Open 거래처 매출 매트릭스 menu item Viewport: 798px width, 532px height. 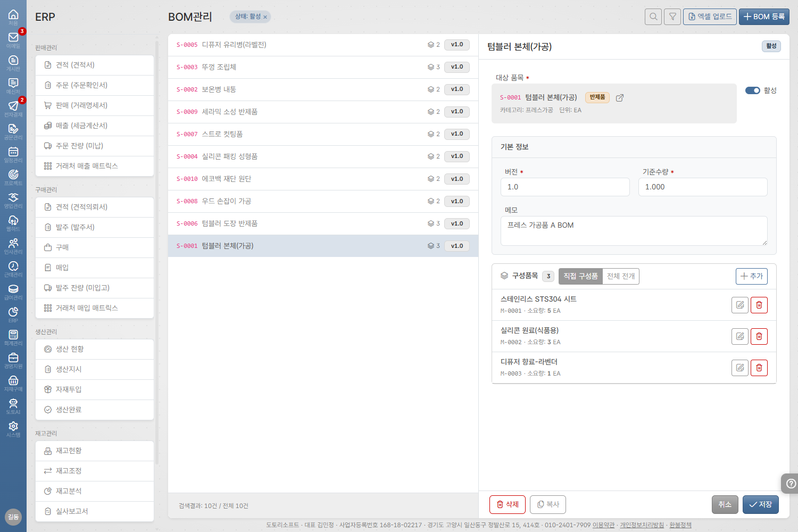tap(95, 166)
